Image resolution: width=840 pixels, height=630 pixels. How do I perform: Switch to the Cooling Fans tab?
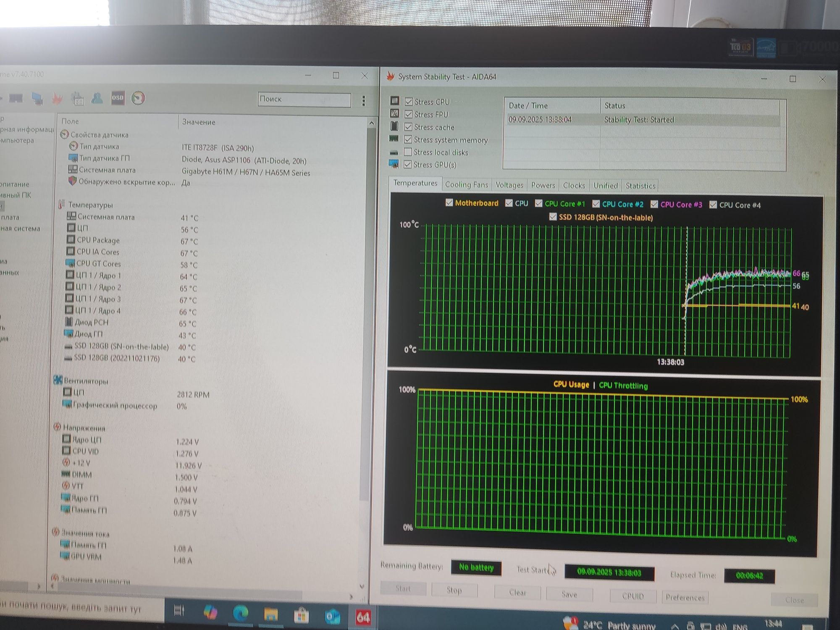(x=467, y=184)
